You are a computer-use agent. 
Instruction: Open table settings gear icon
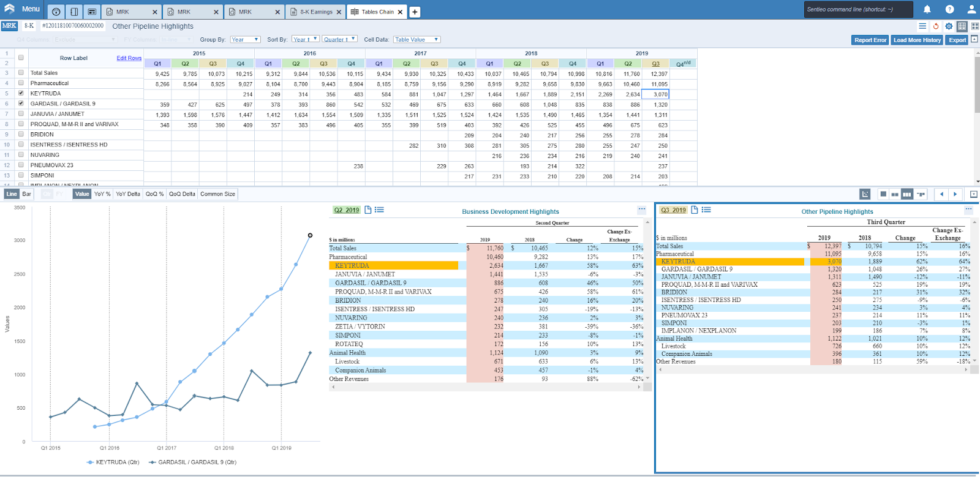coord(949,26)
